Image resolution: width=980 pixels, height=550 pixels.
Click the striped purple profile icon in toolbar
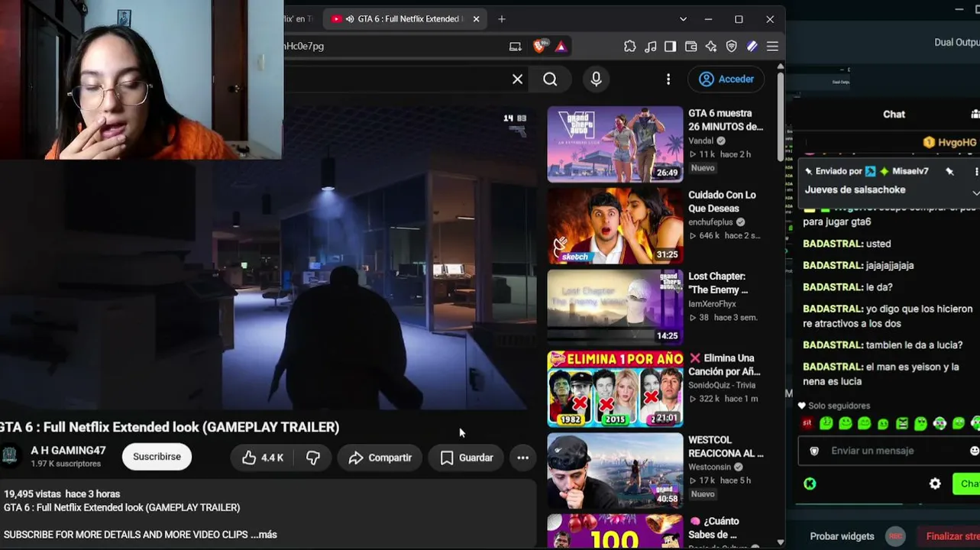pyautogui.click(x=752, y=47)
